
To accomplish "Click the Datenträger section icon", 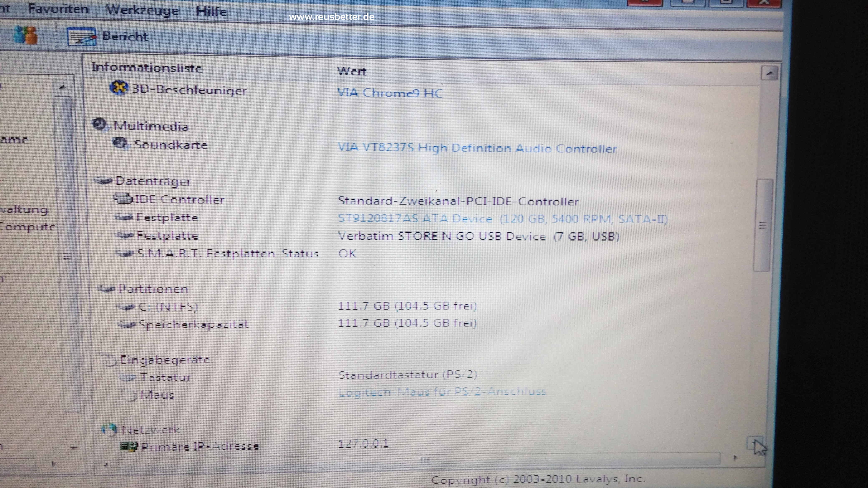I will (103, 181).
